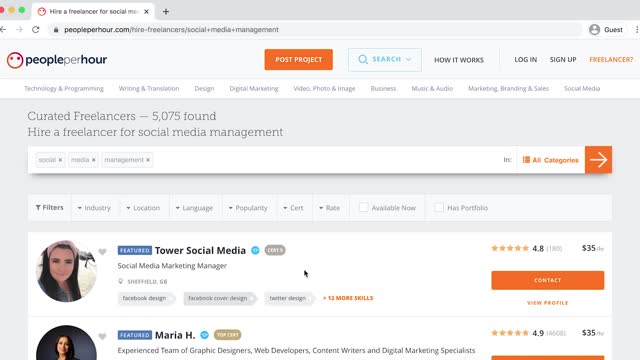Click the star rating for Maria H.

pyautogui.click(x=510, y=333)
